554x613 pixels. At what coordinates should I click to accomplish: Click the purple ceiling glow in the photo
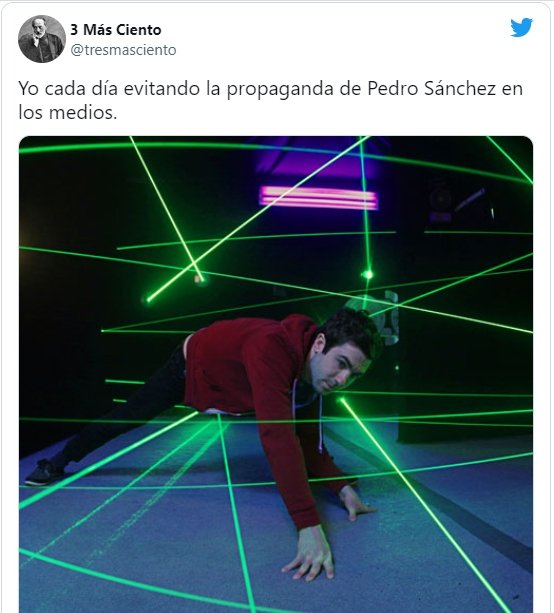(x=317, y=160)
